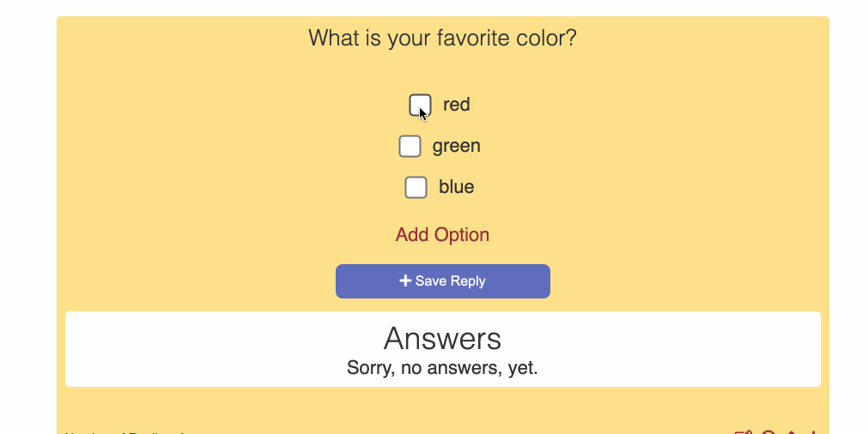This screenshot has height=434, width=868.
Task: Click the plus icon on Save Reply
Action: 405,280
